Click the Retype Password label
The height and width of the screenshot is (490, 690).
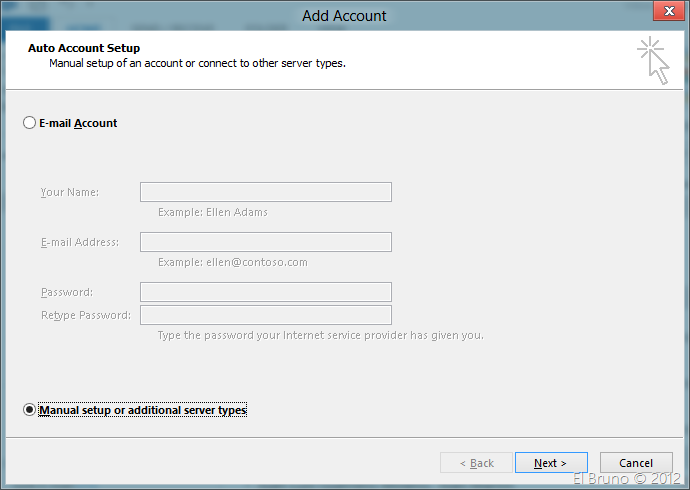click(85, 315)
